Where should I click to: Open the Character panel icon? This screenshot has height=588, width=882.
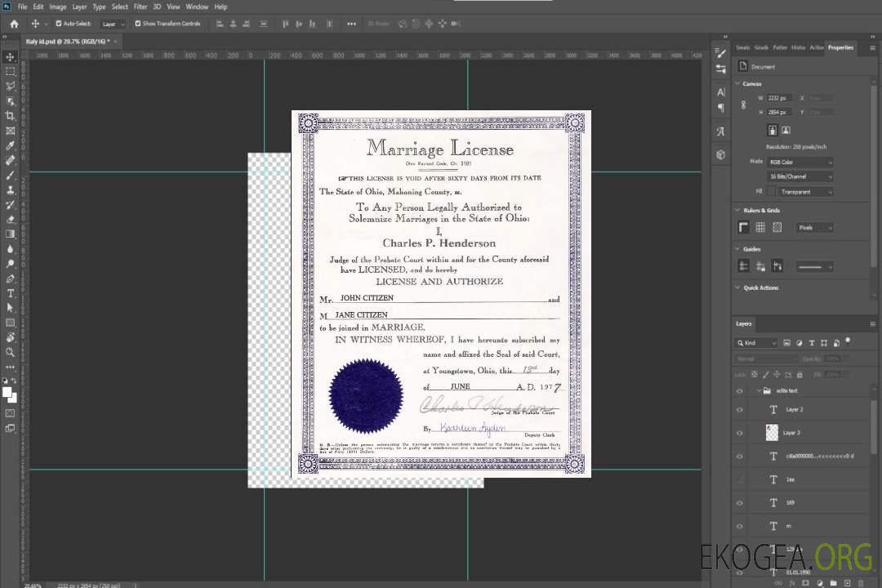point(721,91)
